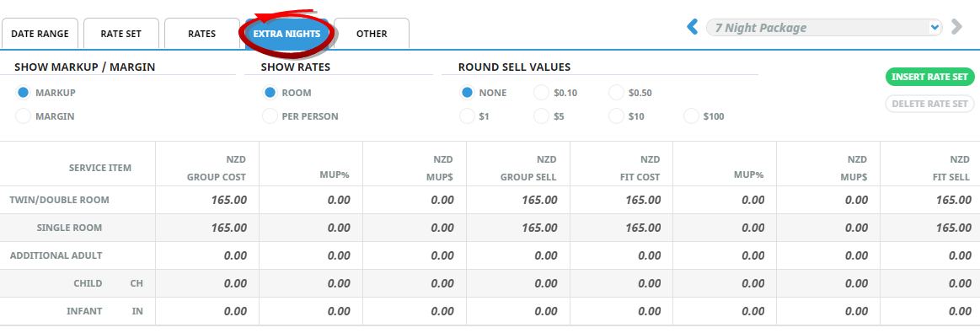This screenshot has height=333, width=980.
Task: Edit Twin/Double Room group cost field
Action: (x=207, y=200)
